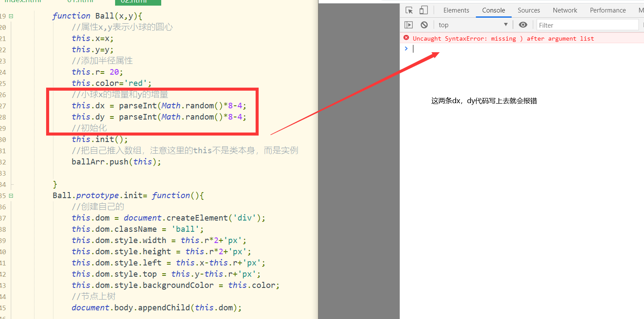Open the top JavaScript context dropdown
The image size is (644, 319).
click(473, 25)
